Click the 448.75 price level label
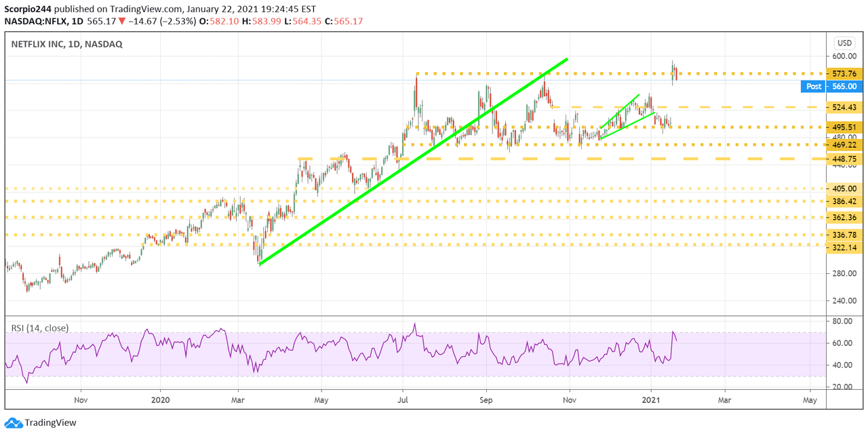This screenshot has width=868, height=436. [x=844, y=159]
